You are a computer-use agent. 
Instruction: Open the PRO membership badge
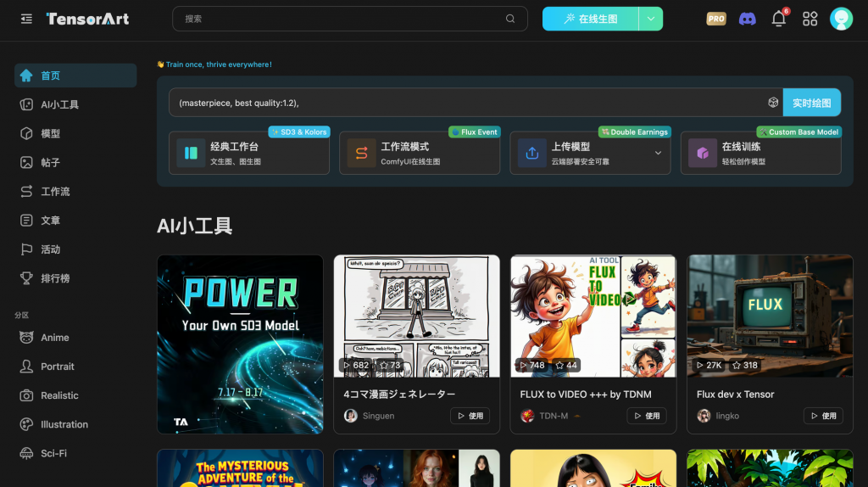point(715,19)
